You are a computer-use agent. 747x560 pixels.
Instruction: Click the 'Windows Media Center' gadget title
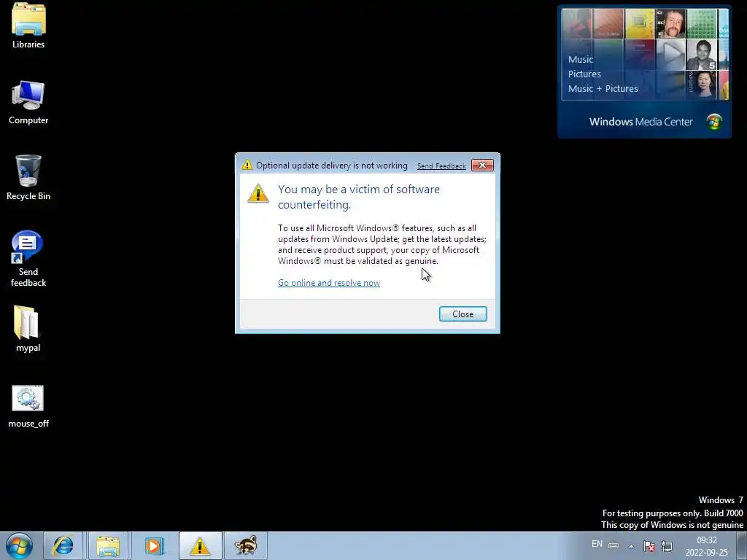pos(640,122)
